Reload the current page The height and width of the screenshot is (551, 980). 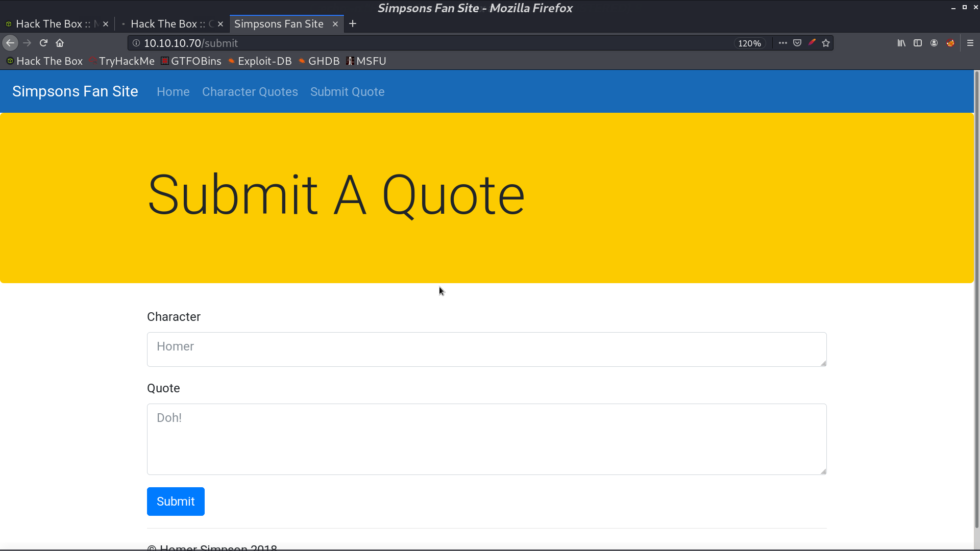point(43,43)
